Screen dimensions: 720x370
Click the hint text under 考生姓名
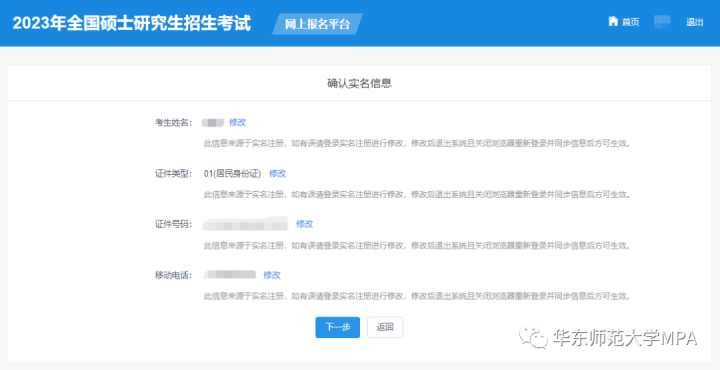pyautogui.click(x=417, y=144)
